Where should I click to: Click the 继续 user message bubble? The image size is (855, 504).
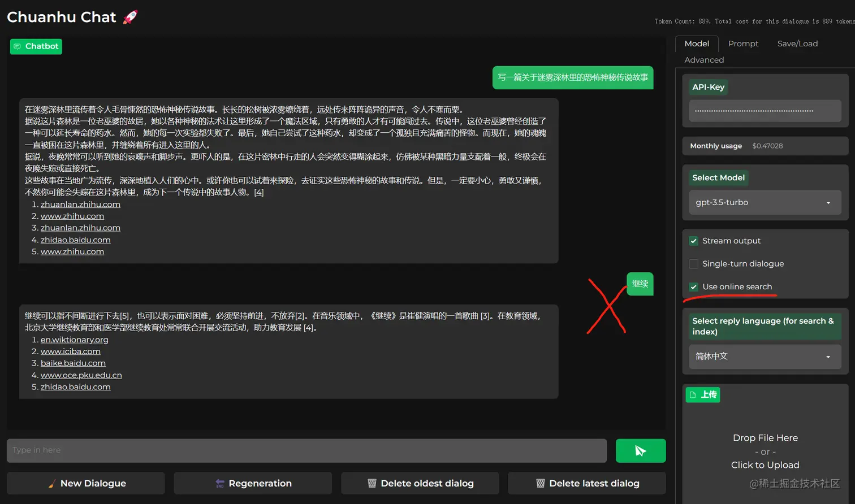pyautogui.click(x=640, y=284)
